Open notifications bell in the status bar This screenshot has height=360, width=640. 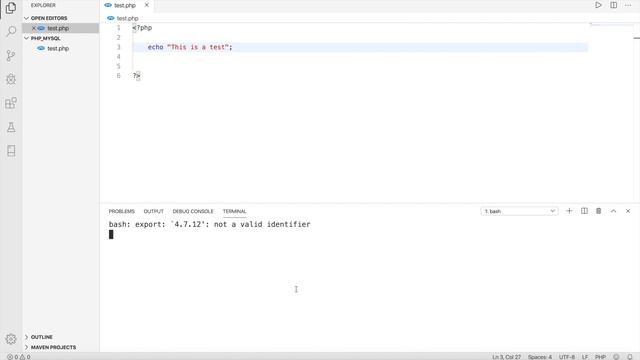[x=630, y=357]
